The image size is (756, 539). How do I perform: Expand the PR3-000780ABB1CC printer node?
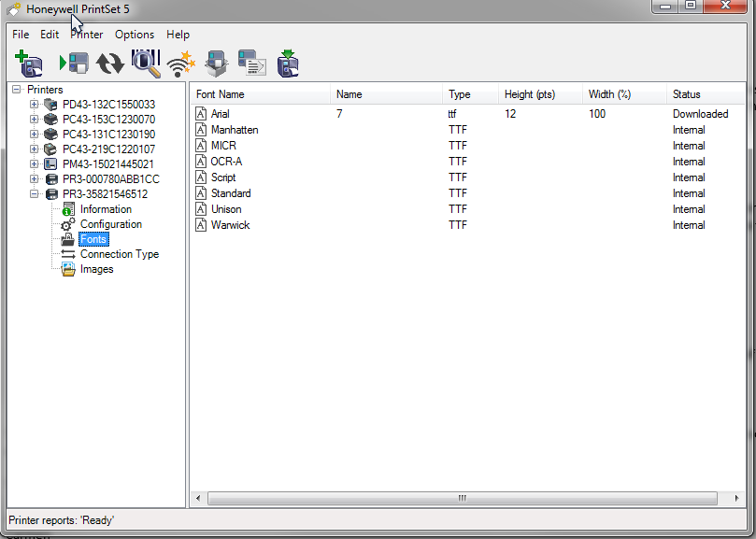pyautogui.click(x=34, y=178)
